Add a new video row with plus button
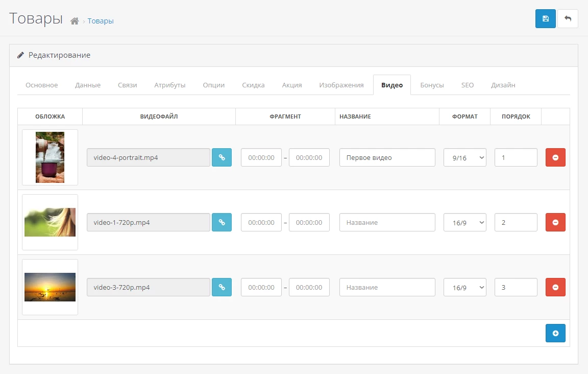Image resolution: width=588 pixels, height=374 pixels. point(555,333)
